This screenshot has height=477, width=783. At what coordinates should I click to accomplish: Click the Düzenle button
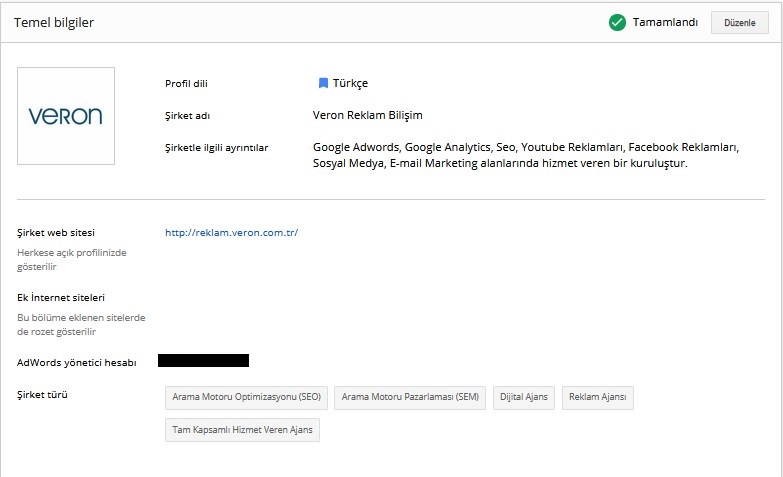click(x=739, y=23)
